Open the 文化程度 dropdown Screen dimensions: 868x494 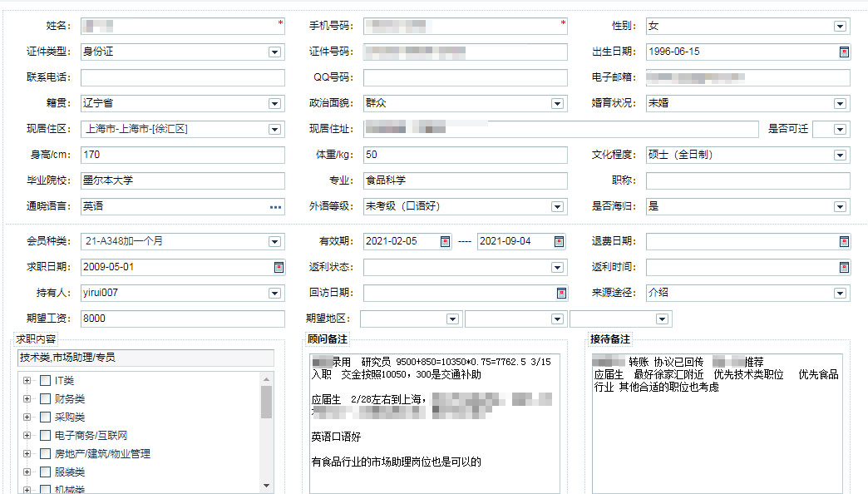point(840,155)
